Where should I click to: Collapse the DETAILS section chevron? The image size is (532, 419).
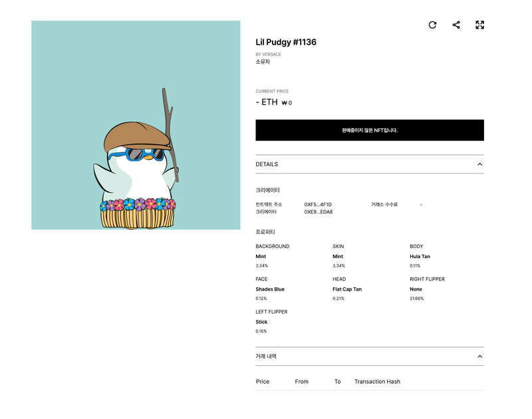479,164
